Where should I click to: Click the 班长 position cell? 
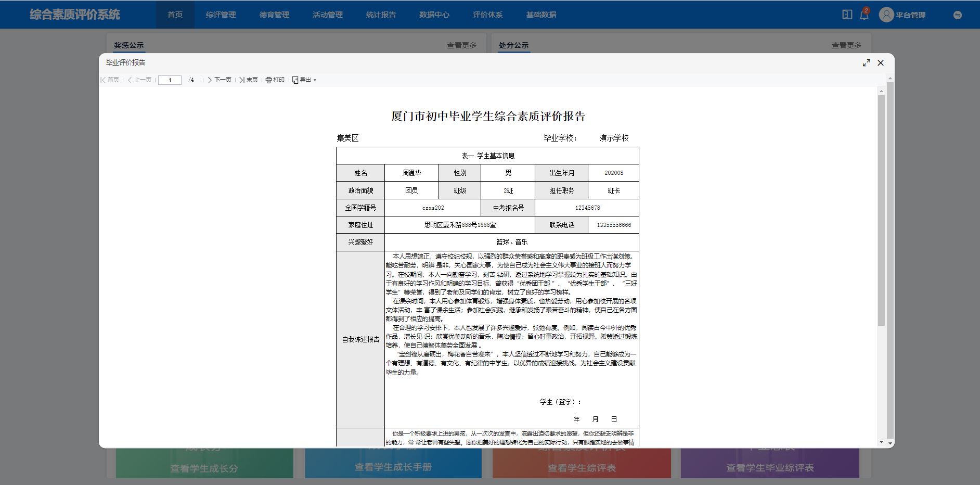614,190
